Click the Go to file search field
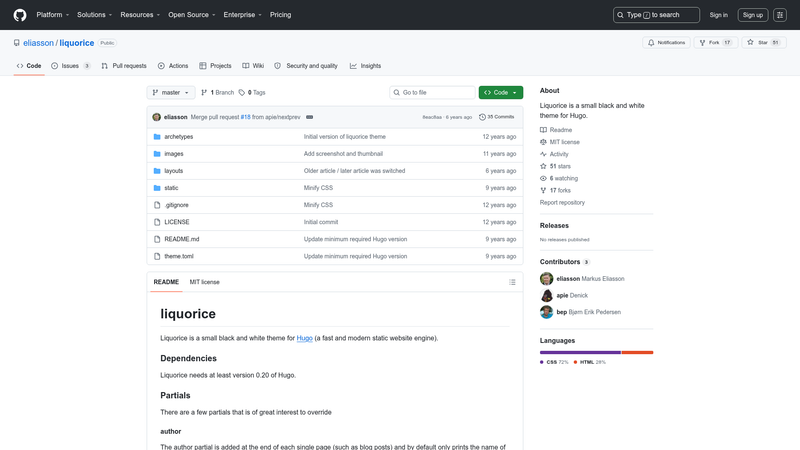The image size is (800, 450). pos(433,93)
